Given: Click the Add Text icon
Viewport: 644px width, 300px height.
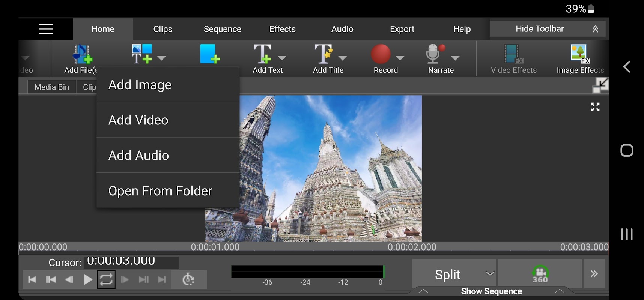Looking at the screenshot, I should coord(262,54).
